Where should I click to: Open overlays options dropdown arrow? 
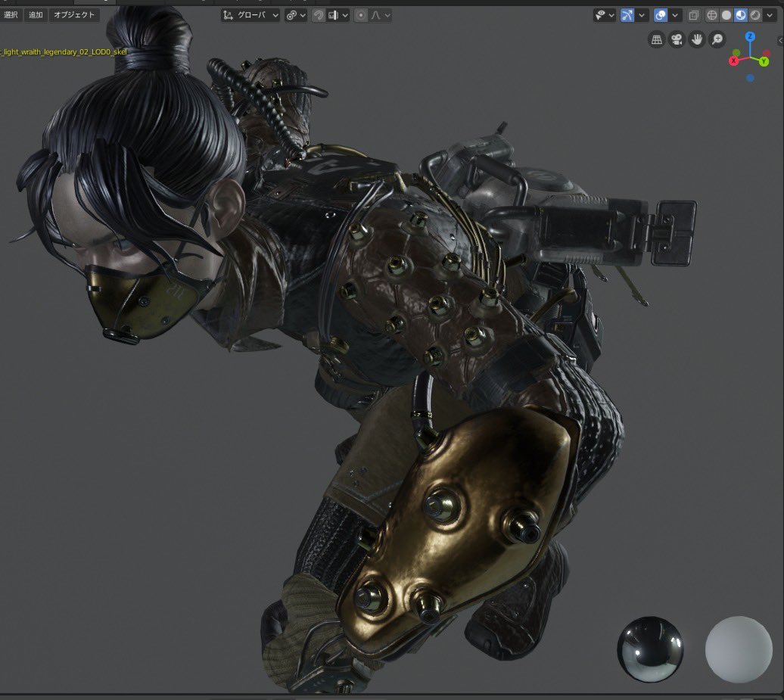click(675, 15)
